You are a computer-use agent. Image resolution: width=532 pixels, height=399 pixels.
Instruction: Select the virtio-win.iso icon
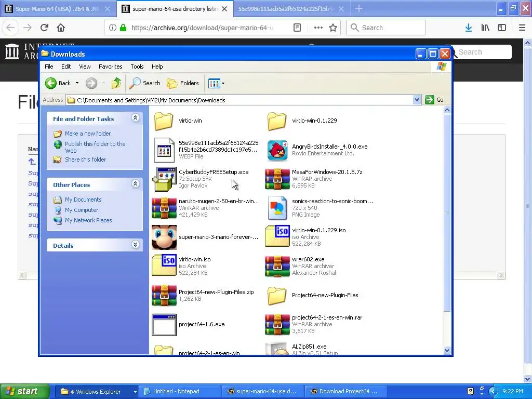point(164,265)
